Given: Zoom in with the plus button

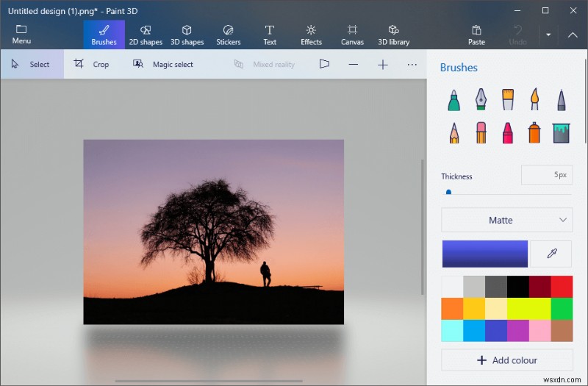Looking at the screenshot, I should tap(382, 65).
